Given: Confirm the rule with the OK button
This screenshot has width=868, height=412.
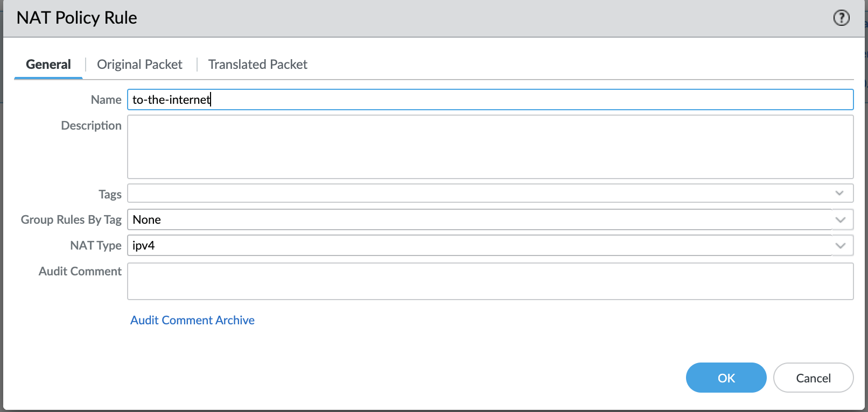Looking at the screenshot, I should [x=726, y=378].
